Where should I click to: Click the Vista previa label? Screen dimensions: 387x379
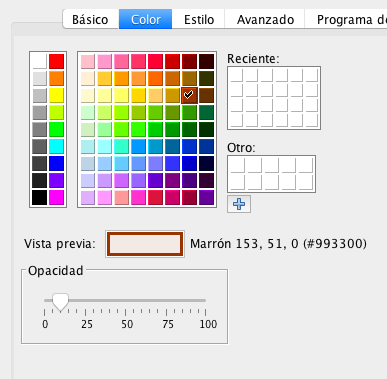[60, 244]
